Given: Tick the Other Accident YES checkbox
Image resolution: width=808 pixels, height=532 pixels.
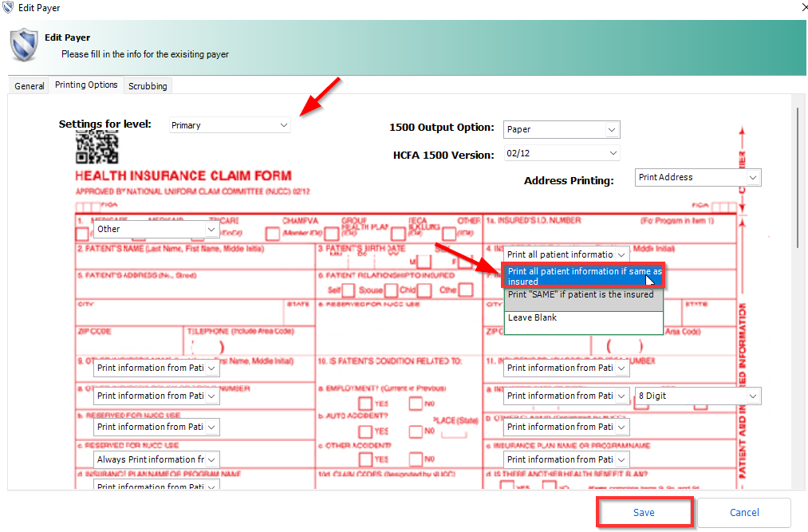Looking at the screenshot, I should pos(365,459).
